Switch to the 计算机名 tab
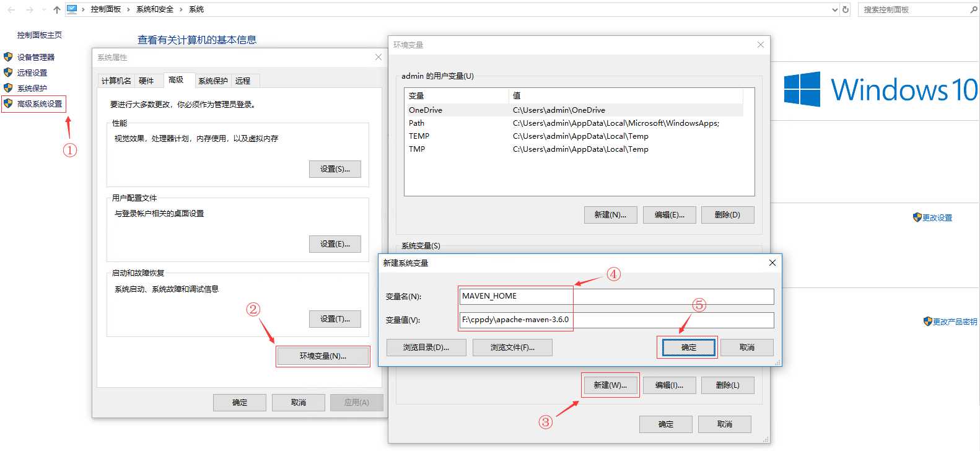 [x=116, y=81]
